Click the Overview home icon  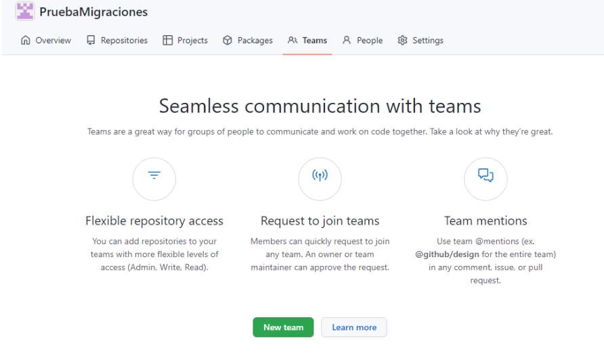[26, 41]
